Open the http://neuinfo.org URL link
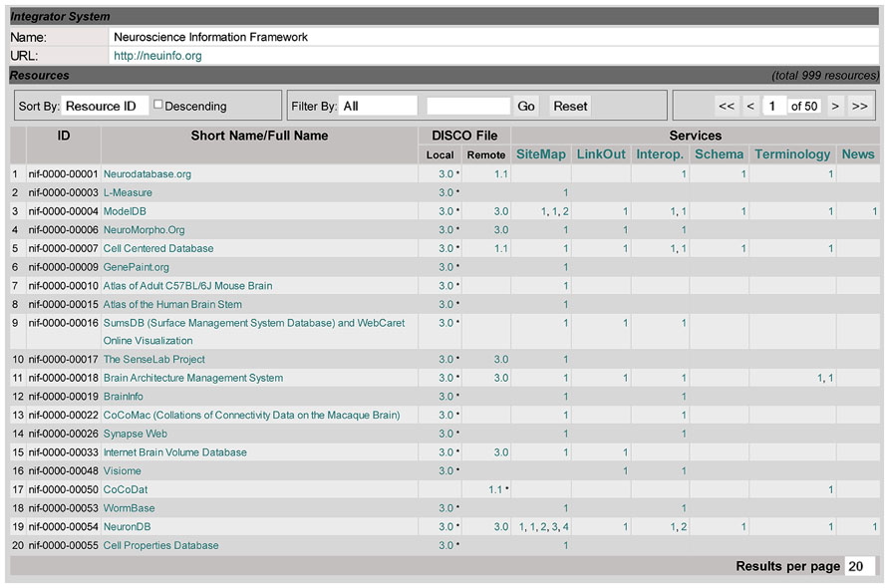The width and height of the screenshot is (889, 588). tap(157, 56)
